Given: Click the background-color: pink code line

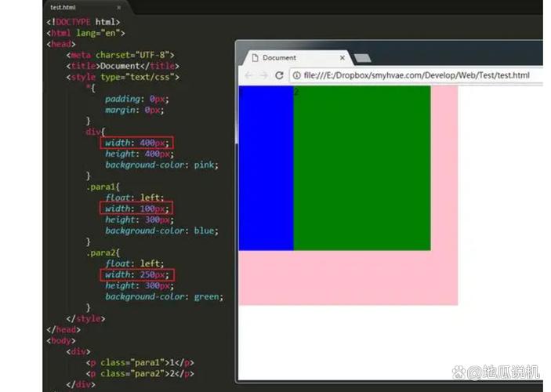Looking at the screenshot, I should point(161,165).
